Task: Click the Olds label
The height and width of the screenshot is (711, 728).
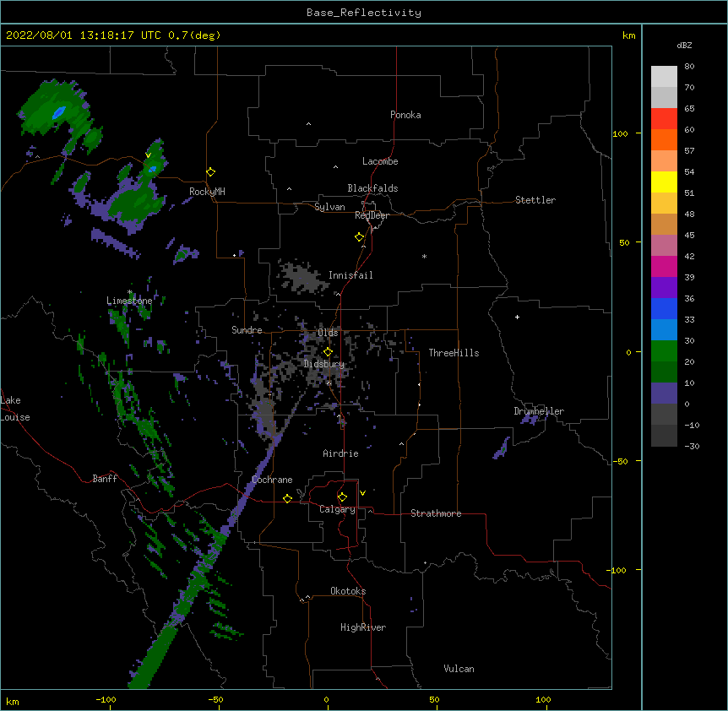Action: 328,333
